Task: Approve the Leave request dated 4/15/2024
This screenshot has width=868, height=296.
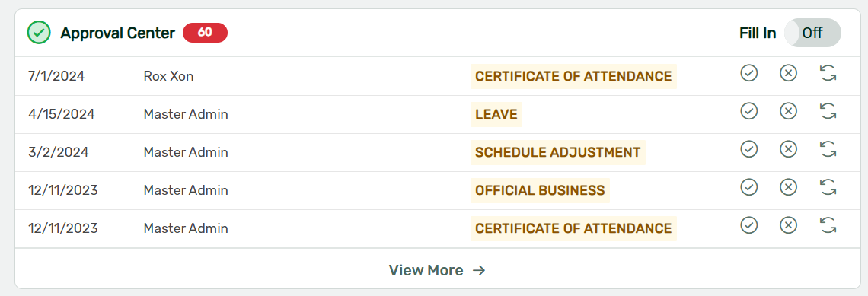Action: click(748, 111)
